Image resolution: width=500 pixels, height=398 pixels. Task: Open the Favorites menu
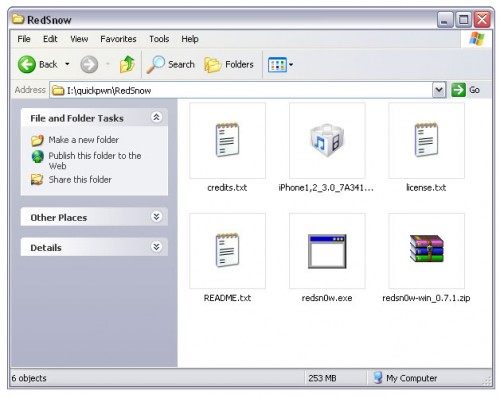pos(118,39)
